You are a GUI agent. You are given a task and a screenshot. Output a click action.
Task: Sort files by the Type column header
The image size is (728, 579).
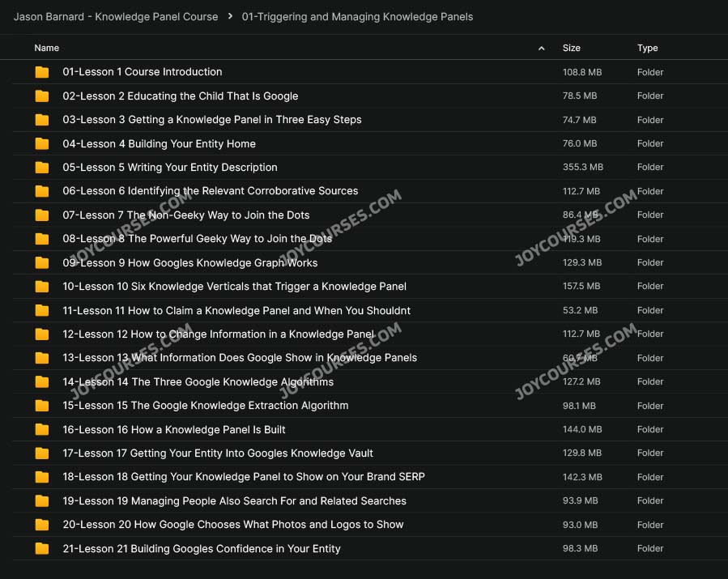pos(647,48)
